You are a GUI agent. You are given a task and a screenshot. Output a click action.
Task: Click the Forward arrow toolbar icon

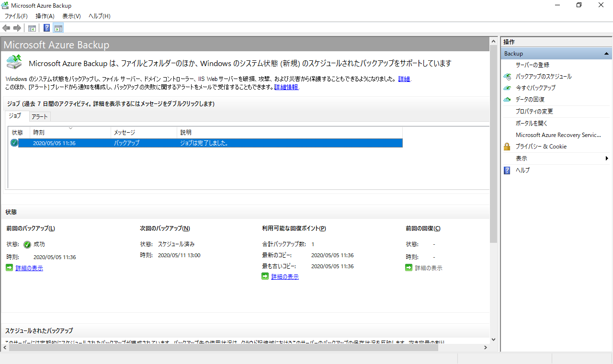tap(17, 28)
